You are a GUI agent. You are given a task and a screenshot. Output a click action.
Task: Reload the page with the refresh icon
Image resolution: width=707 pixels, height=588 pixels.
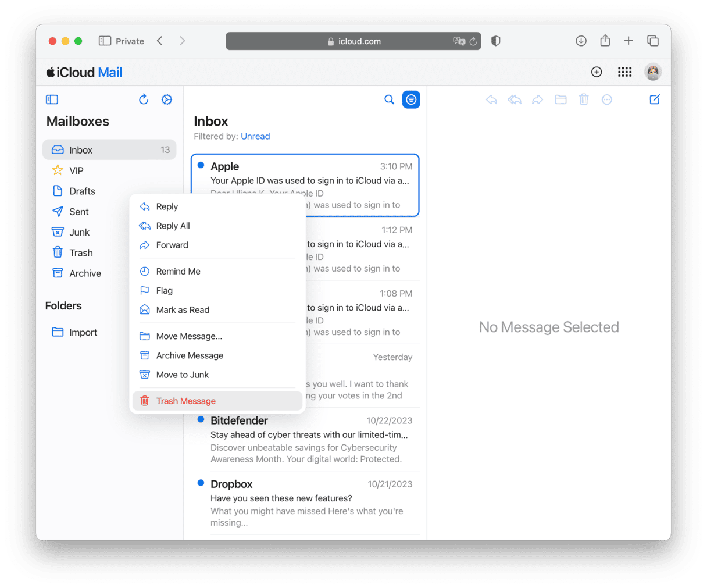[x=473, y=41]
